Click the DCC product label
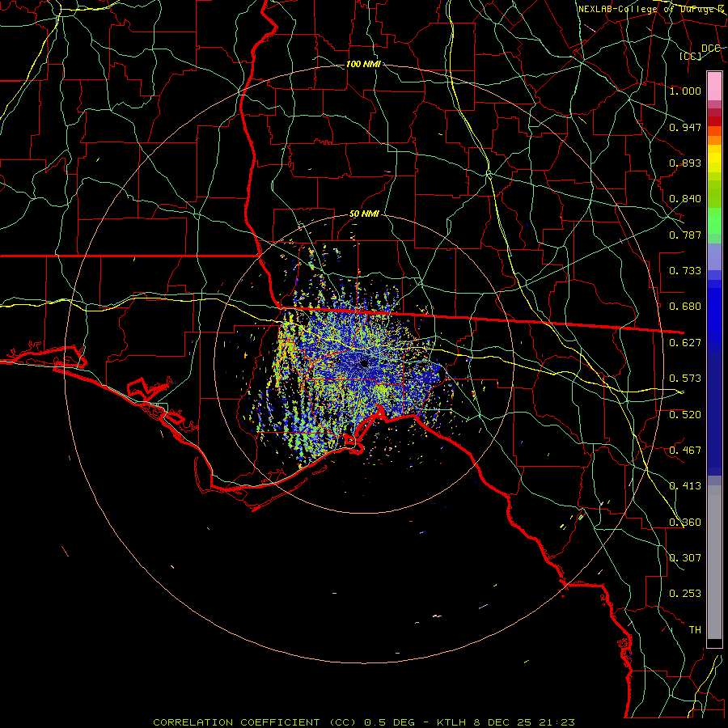728x728 pixels. click(710, 49)
